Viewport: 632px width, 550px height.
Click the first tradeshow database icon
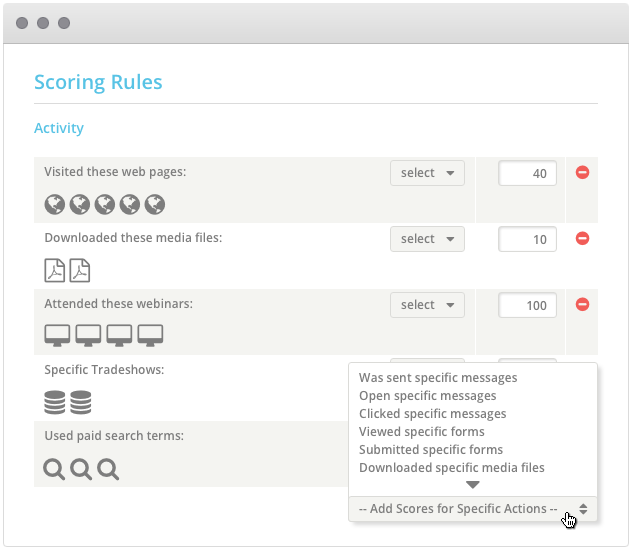click(54, 402)
